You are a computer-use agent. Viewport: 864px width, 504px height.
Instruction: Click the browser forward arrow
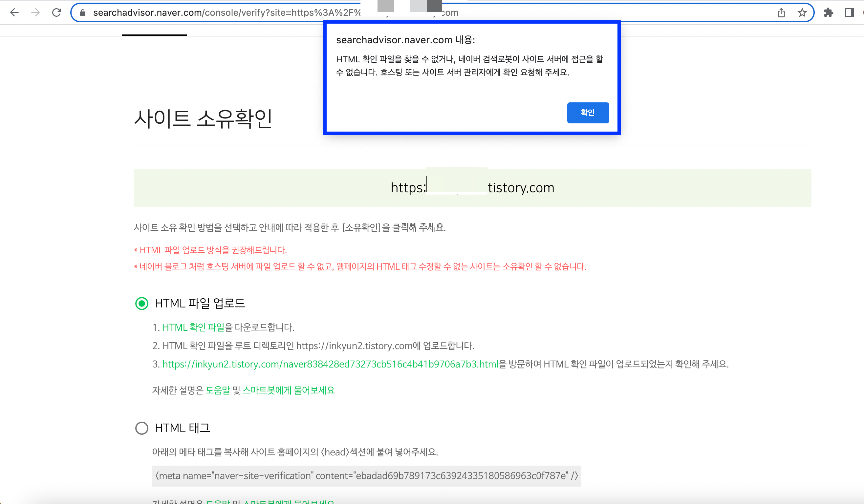[x=35, y=13]
